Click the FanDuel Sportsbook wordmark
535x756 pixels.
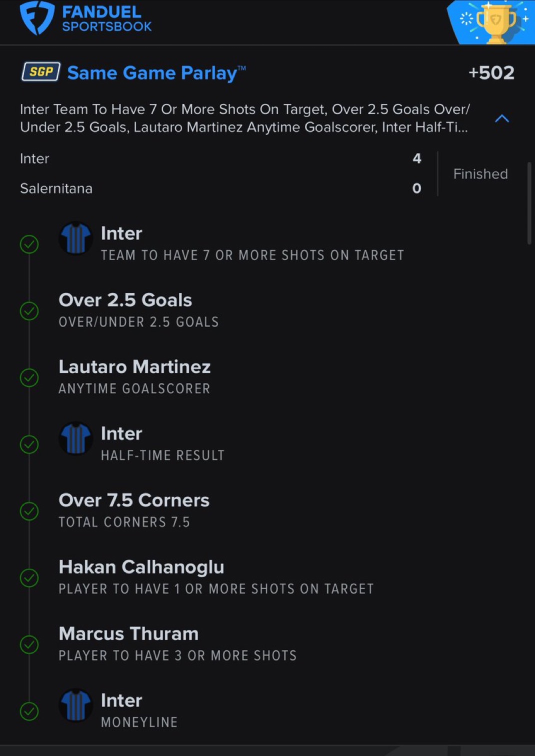pos(106,18)
